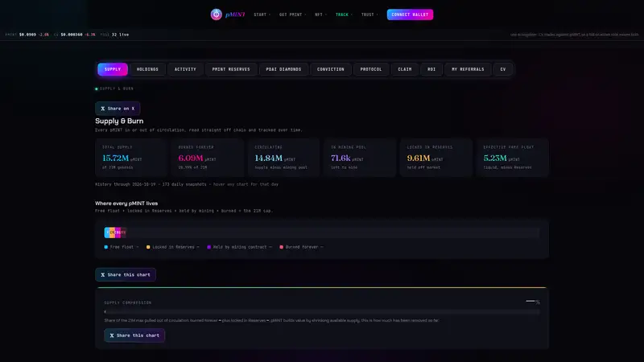Click the Burned Forever 6.09M card
The image size is (644, 362).
pyautogui.click(x=208, y=158)
